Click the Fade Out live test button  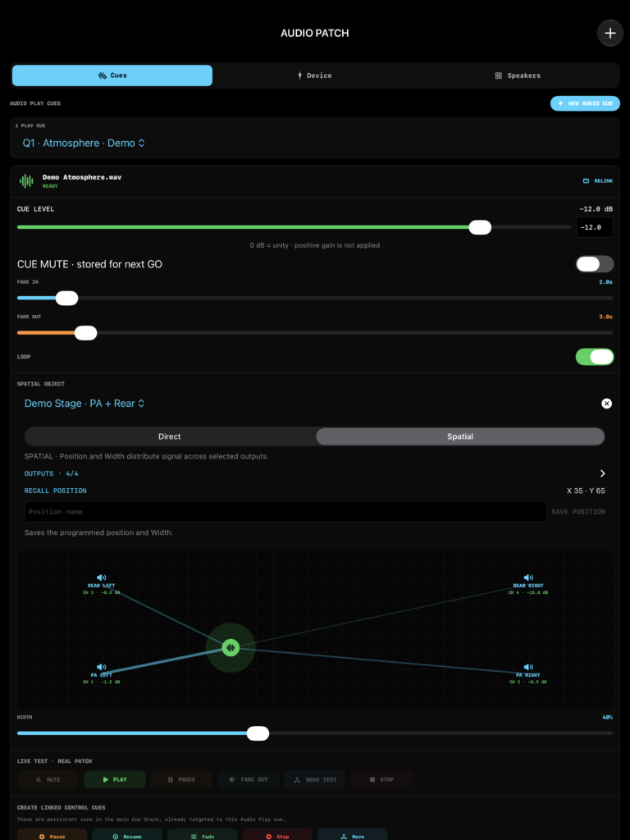click(248, 779)
